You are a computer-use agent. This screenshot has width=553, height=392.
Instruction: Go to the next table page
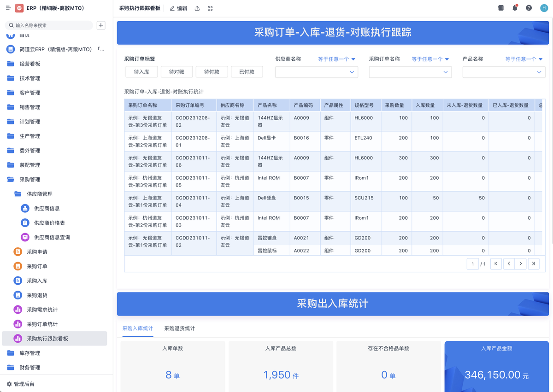(521, 264)
